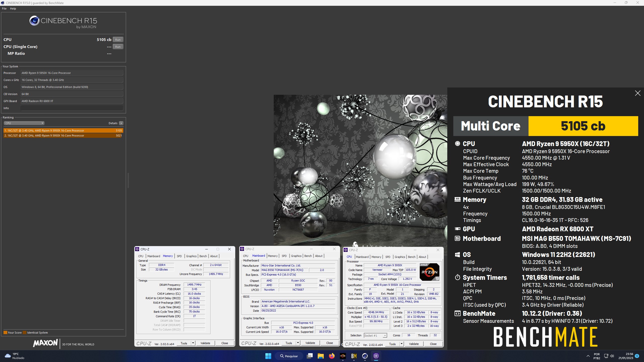Viewport: 644px width, 362px height.
Task: Select ranking row with score 5021
Action: (x=63, y=135)
